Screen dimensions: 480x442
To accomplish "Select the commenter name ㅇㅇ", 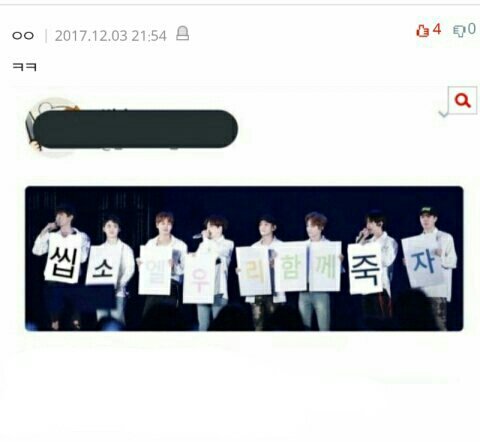I will pyautogui.click(x=23, y=35).
